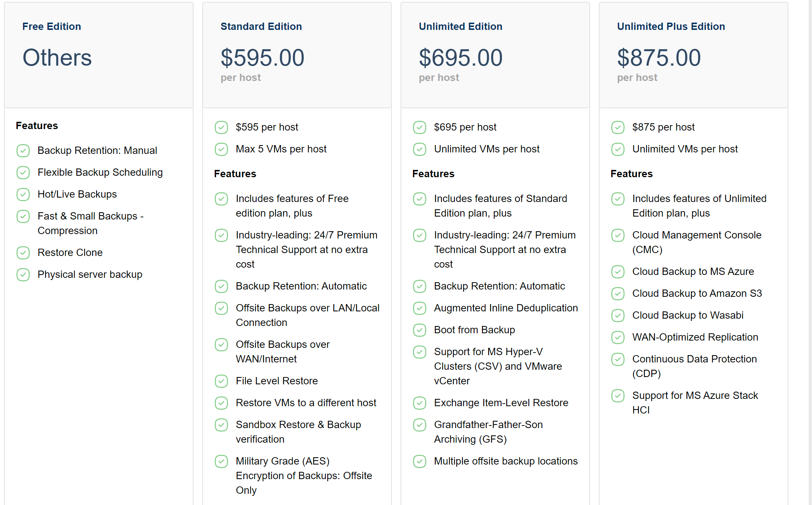The width and height of the screenshot is (812, 505).
Task: Click the Unlimited Edition plan title
Action: (x=460, y=27)
